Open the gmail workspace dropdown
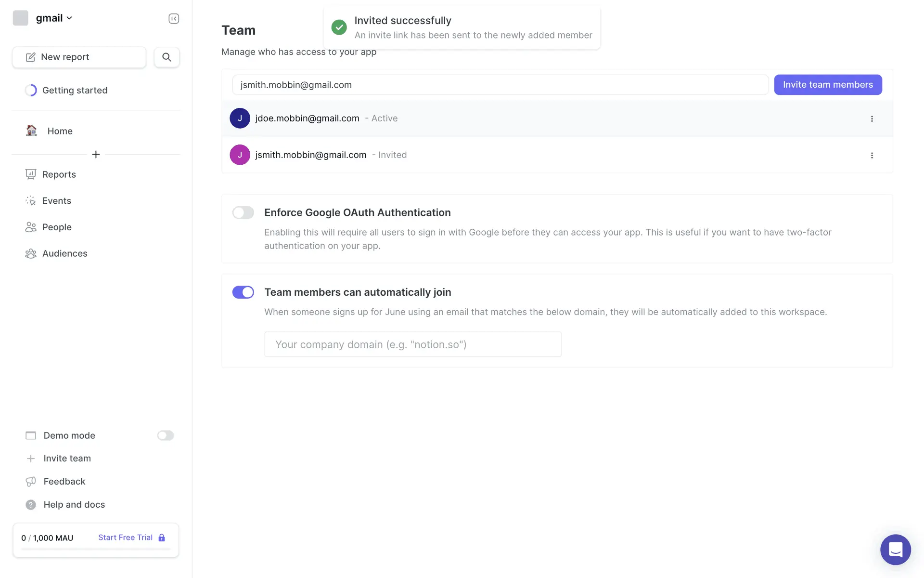Screen dimensions: 924x578 (53, 18)
